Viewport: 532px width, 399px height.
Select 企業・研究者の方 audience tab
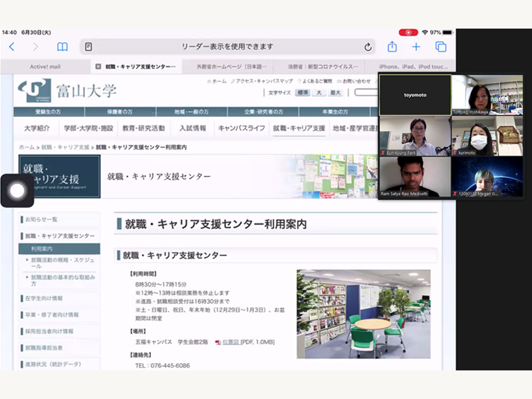coord(263,112)
